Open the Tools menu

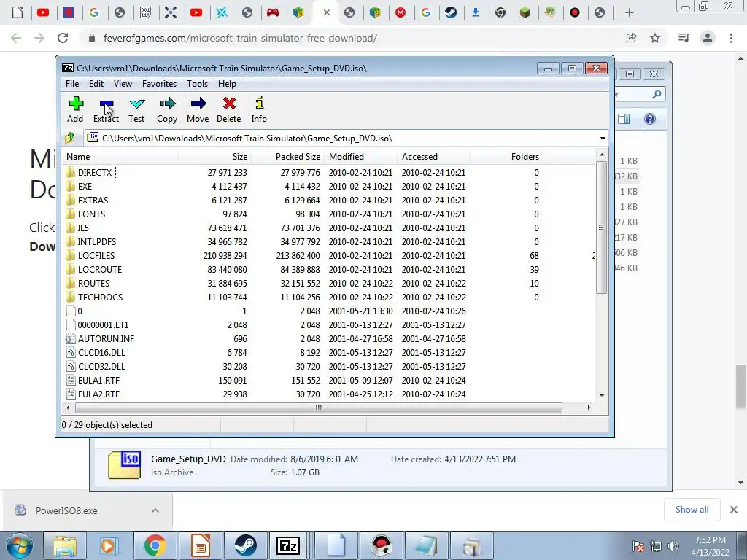197,84
